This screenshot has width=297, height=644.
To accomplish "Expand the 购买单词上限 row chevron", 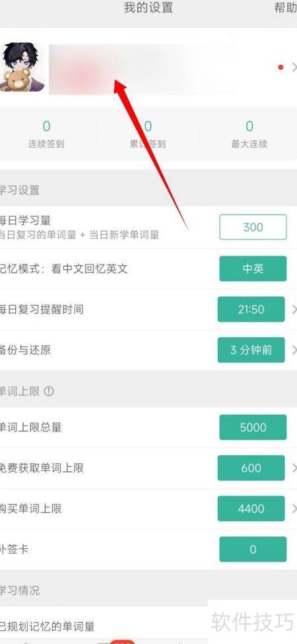I will pos(294,509).
